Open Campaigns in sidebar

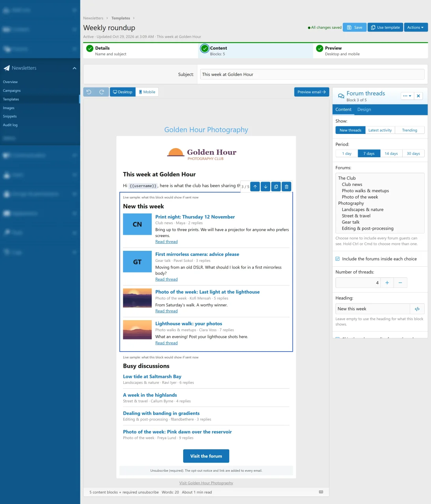(x=12, y=91)
